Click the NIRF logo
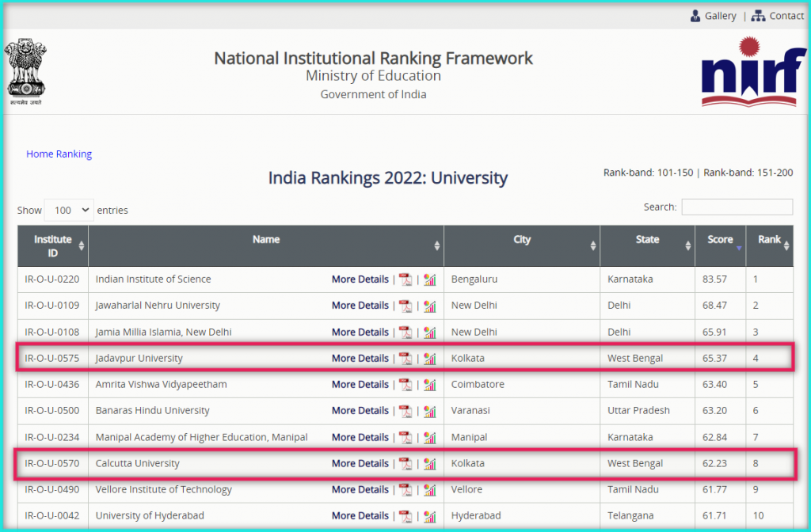Image resolution: width=811 pixels, height=532 pixels. [x=754, y=72]
